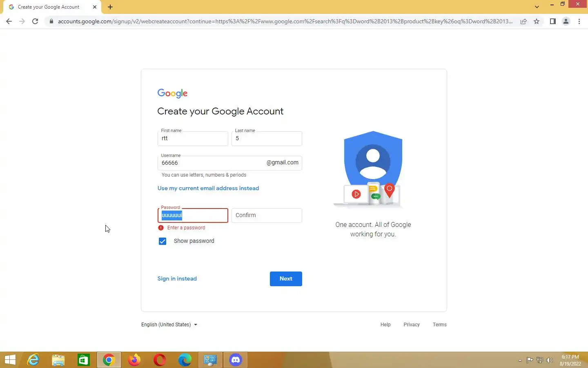
Task: Click Sign in instead link
Action: pos(177,278)
